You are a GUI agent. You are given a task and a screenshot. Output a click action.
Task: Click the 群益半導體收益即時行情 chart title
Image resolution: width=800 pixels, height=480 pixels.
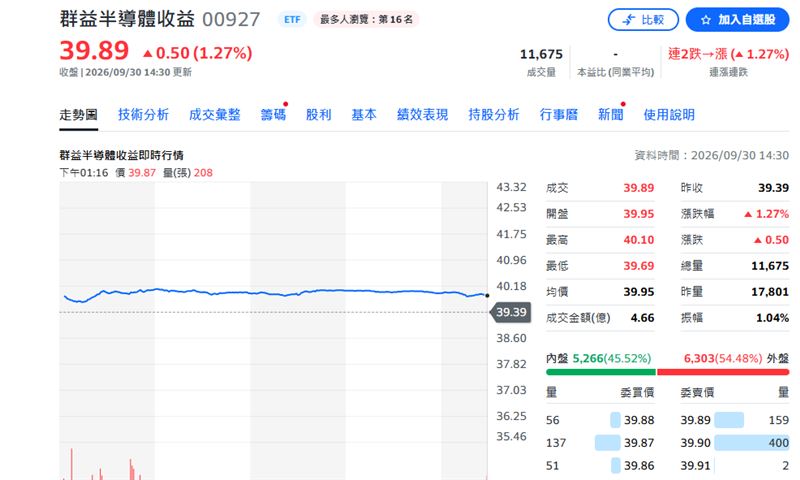[x=121, y=155]
